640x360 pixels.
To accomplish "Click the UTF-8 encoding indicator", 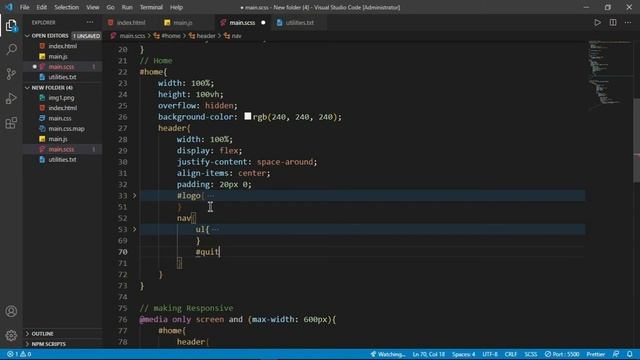I will pyautogui.click(x=490, y=354).
